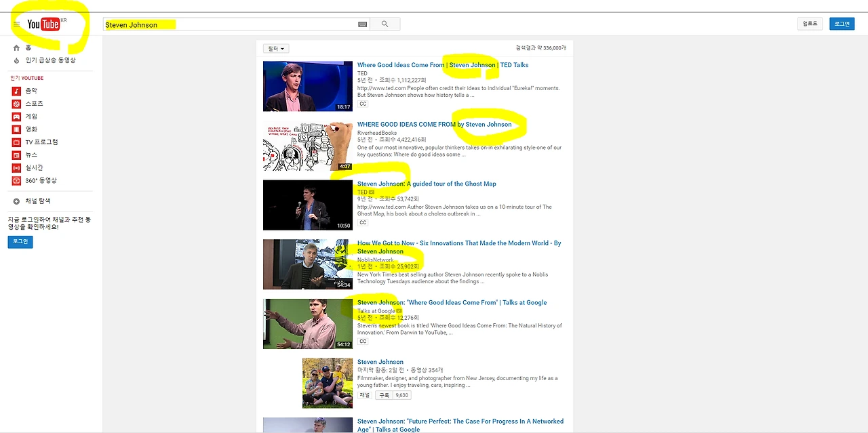Click the trending flame icon
Viewport: 868px width, 433px height.
coord(17,60)
